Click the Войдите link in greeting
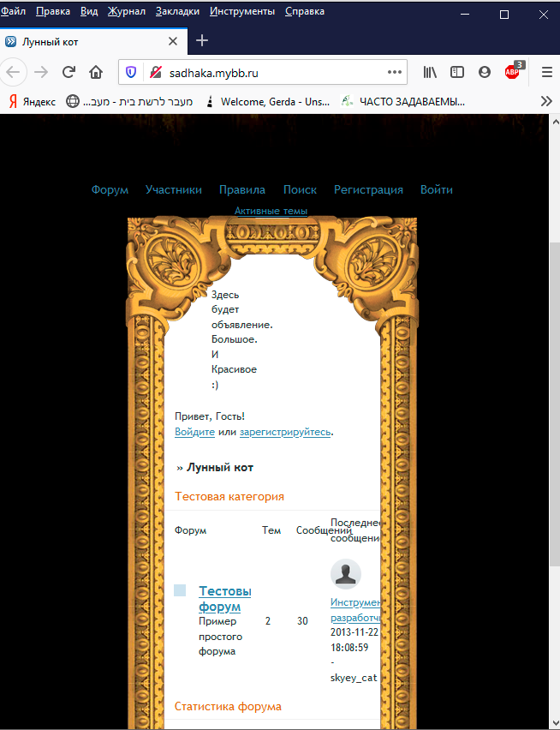This screenshot has width=560, height=730. [195, 432]
